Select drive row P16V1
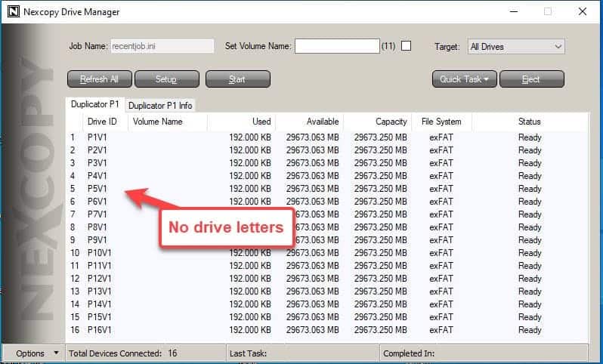Viewport: 603px width, 364px height. point(327,330)
